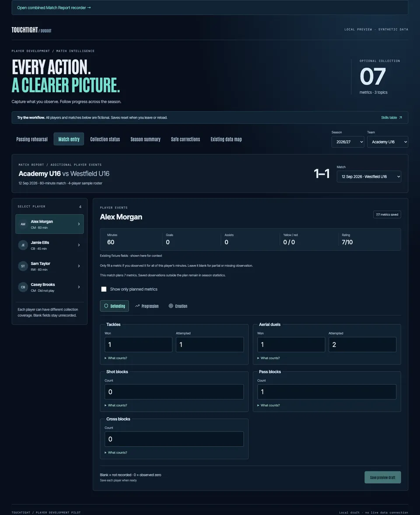Click the chevron arrow on Casey Brooks row

pyautogui.click(x=79, y=287)
